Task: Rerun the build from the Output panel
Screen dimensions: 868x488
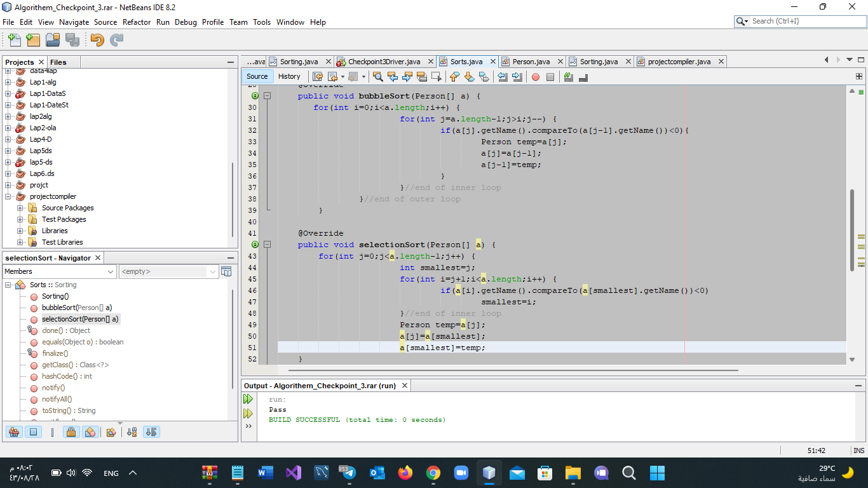Action: pyautogui.click(x=248, y=398)
